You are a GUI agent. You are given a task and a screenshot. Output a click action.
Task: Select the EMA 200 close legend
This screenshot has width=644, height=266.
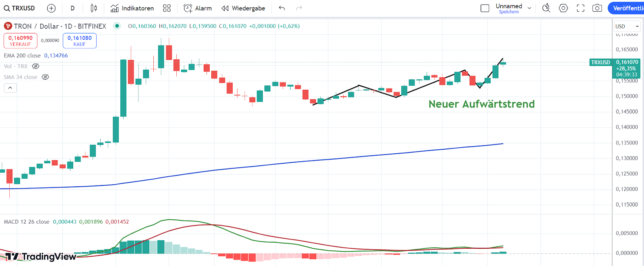pyautogui.click(x=22, y=56)
